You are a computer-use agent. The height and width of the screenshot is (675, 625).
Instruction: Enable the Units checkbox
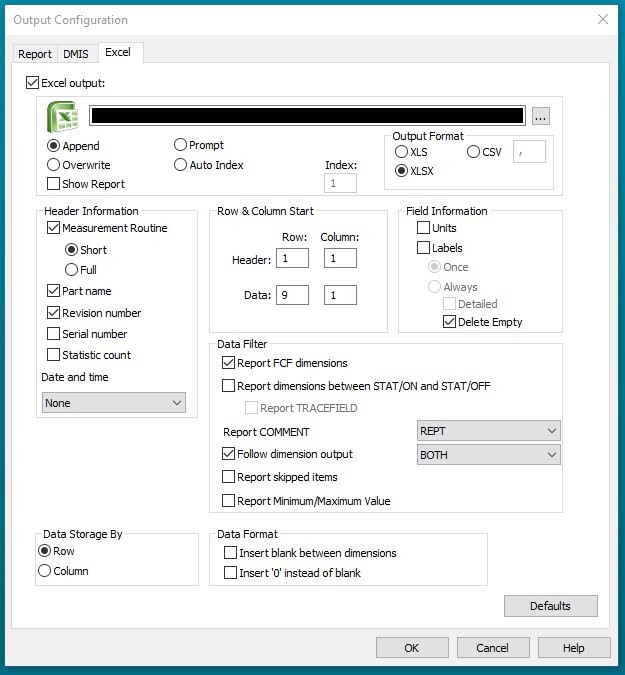pyautogui.click(x=423, y=228)
